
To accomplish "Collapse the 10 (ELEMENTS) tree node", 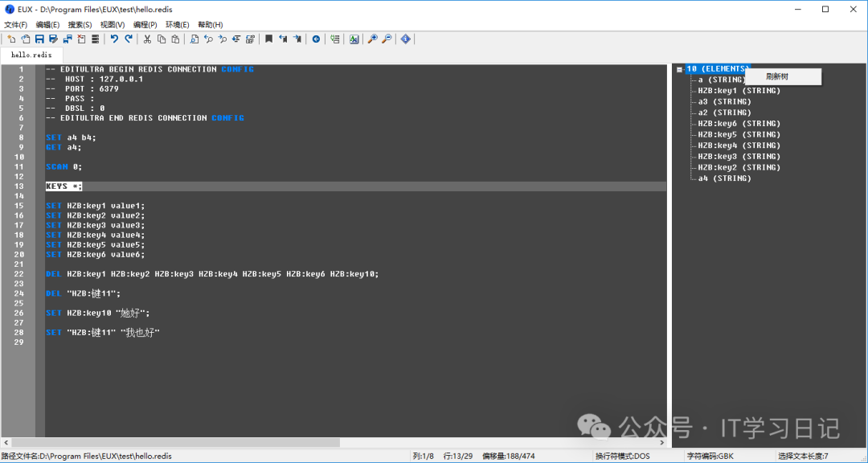I will point(679,69).
